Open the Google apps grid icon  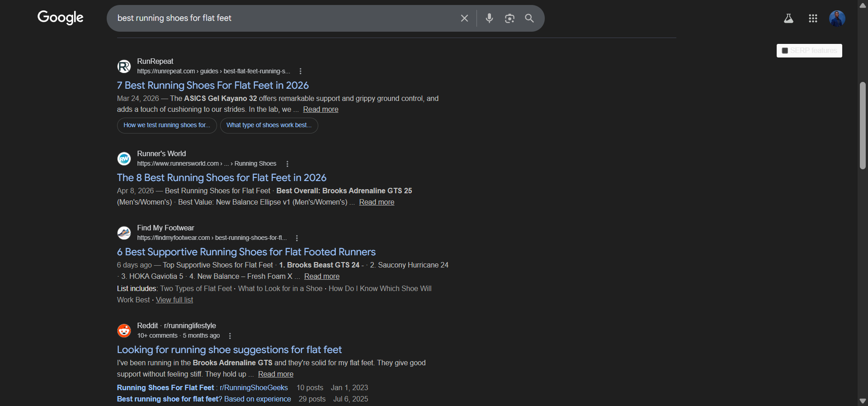[813, 18]
